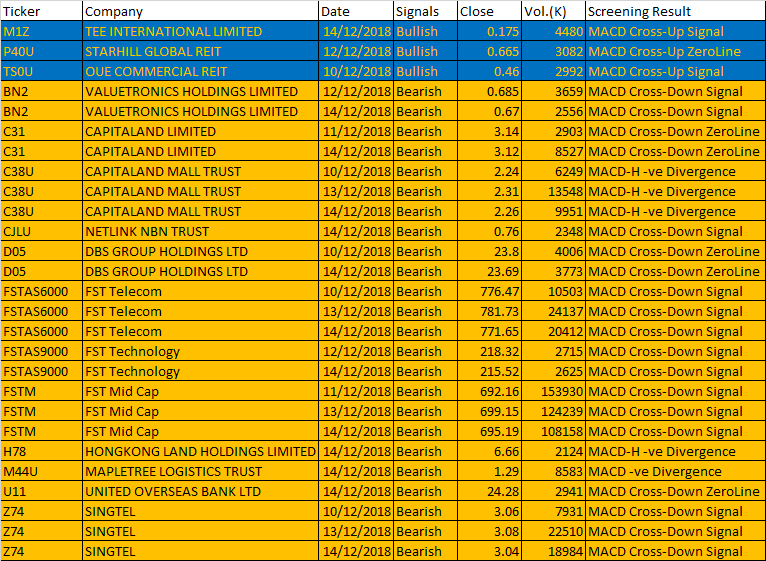The height and width of the screenshot is (561, 766).
Task: Click volume 4006 for DBS
Action: (x=553, y=252)
